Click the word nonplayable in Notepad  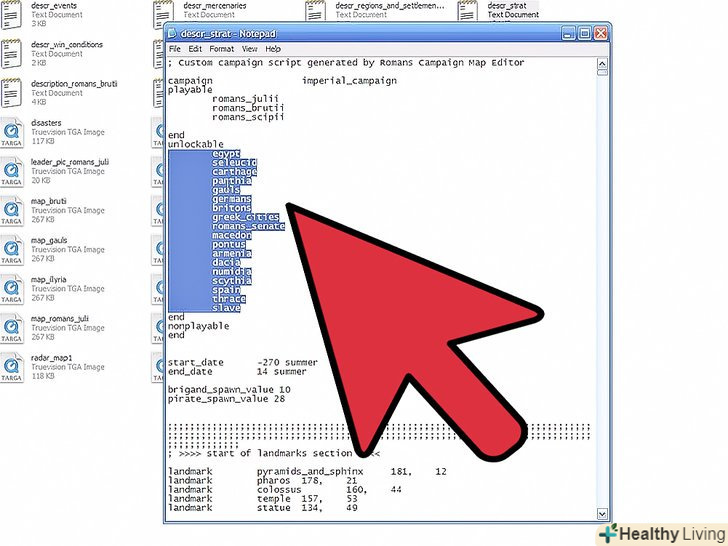tap(198, 326)
